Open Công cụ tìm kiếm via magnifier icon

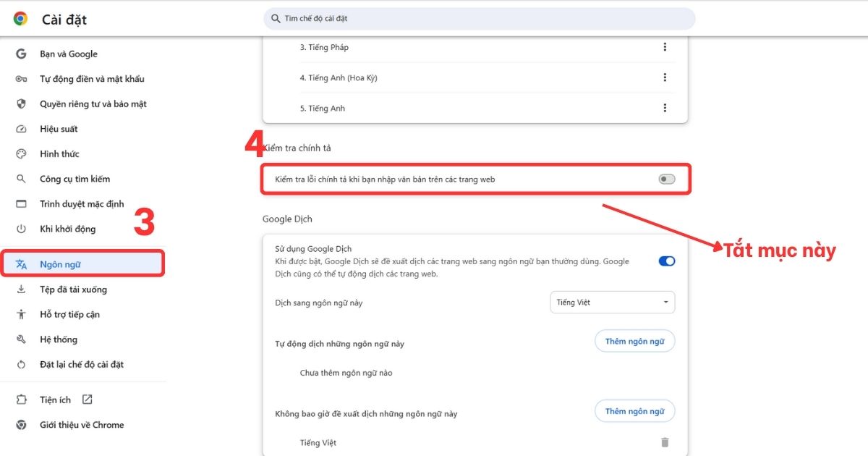[22, 178]
